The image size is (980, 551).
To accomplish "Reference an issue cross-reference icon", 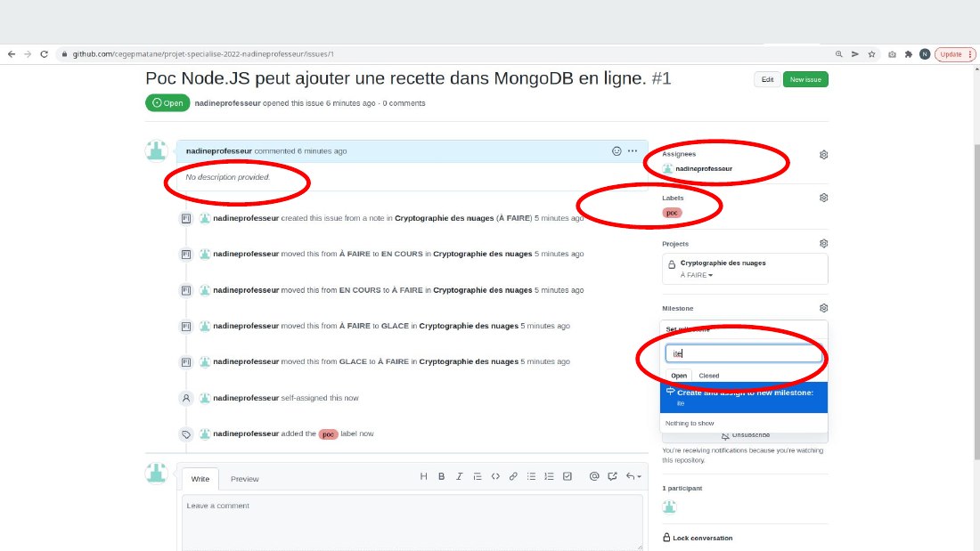I will click(613, 476).
